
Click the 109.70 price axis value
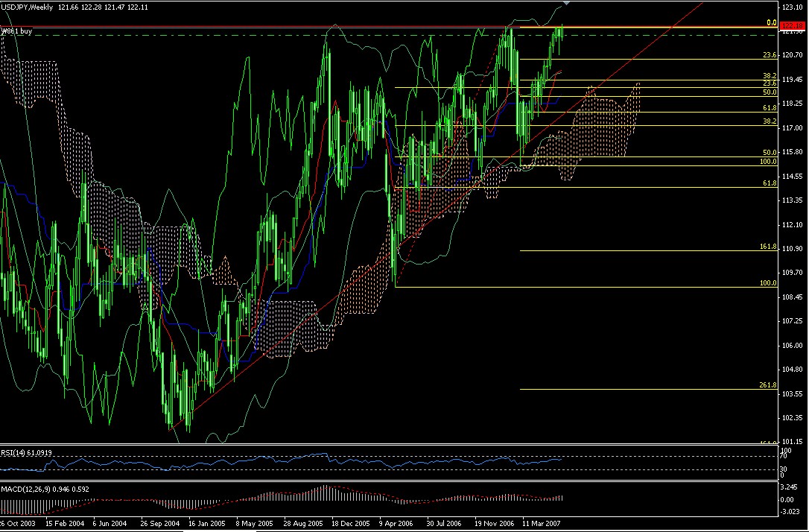792,273
